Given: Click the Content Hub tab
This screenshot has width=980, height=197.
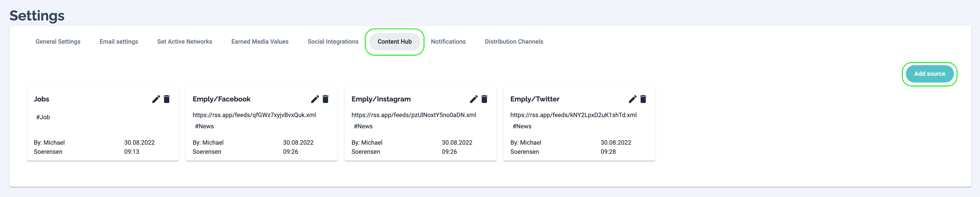Looking at the screenshot, I should pyautogui.click(x=395, y=41).
